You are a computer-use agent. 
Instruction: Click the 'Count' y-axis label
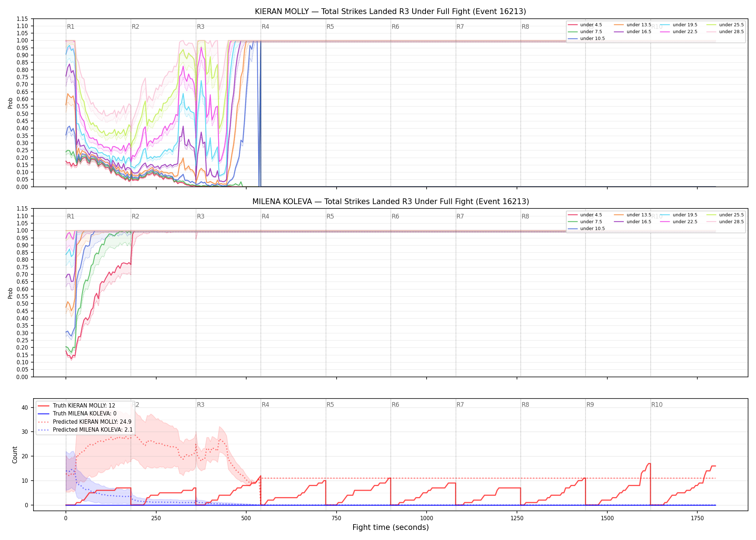[15, 455]
